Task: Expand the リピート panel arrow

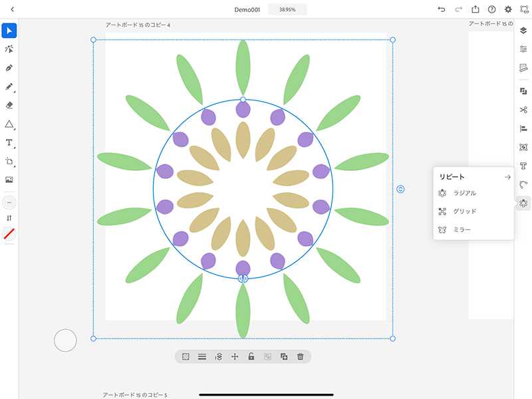Action: 507,177
